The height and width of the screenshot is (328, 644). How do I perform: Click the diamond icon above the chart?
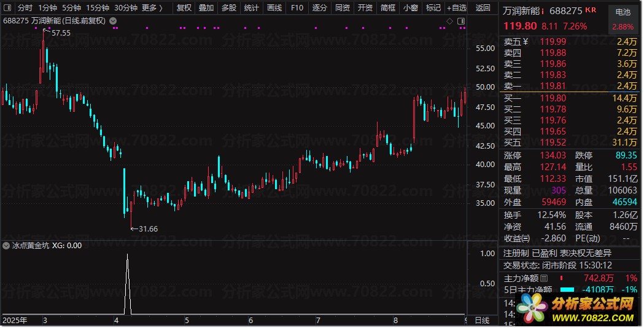[450, 21]
